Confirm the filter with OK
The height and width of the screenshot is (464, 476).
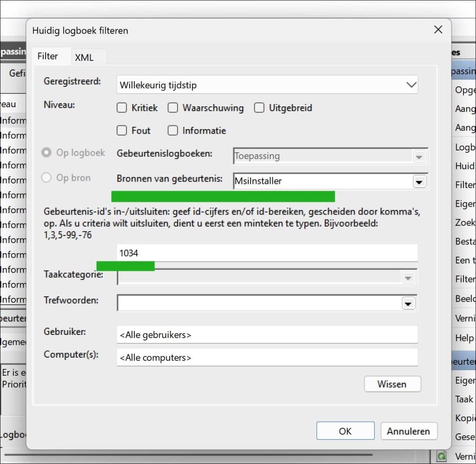tap(345, 431)
